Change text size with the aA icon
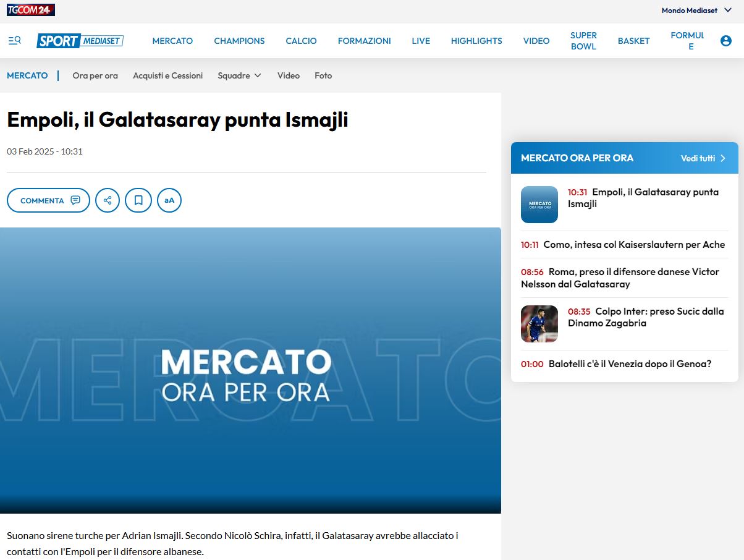This screenshot has height=560, width=744. 169,200
